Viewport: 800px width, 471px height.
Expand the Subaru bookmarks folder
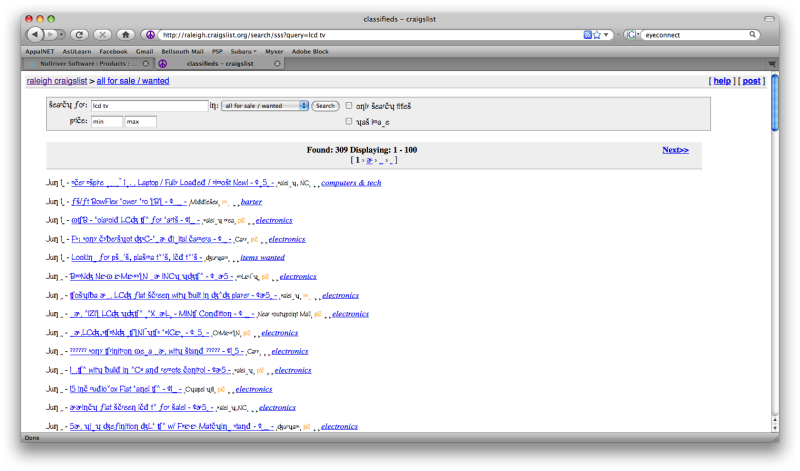coord(243,52)
